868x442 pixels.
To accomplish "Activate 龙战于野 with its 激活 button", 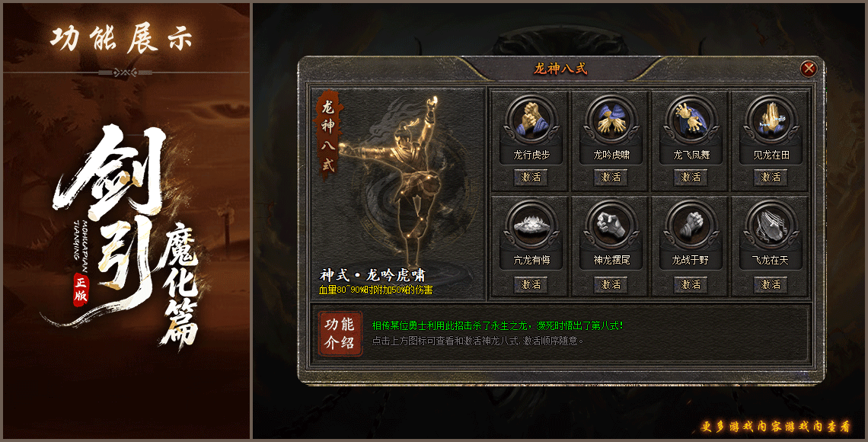I will pos(691,285).
